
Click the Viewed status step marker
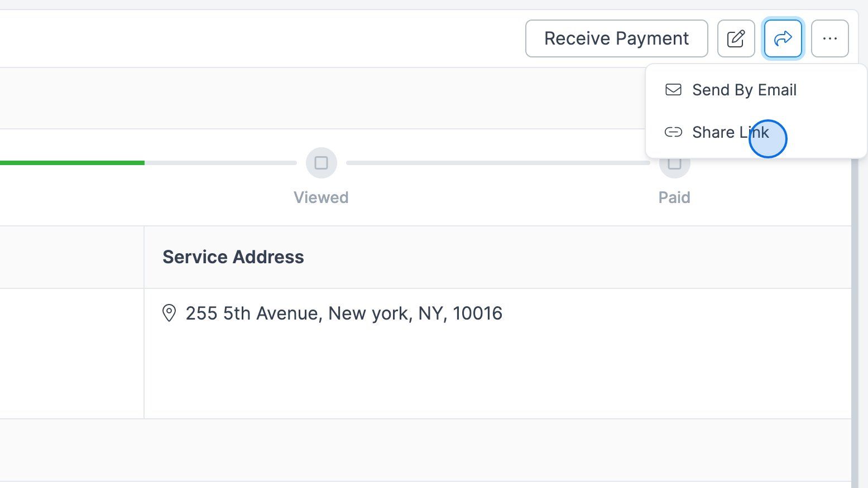[321, 163]
